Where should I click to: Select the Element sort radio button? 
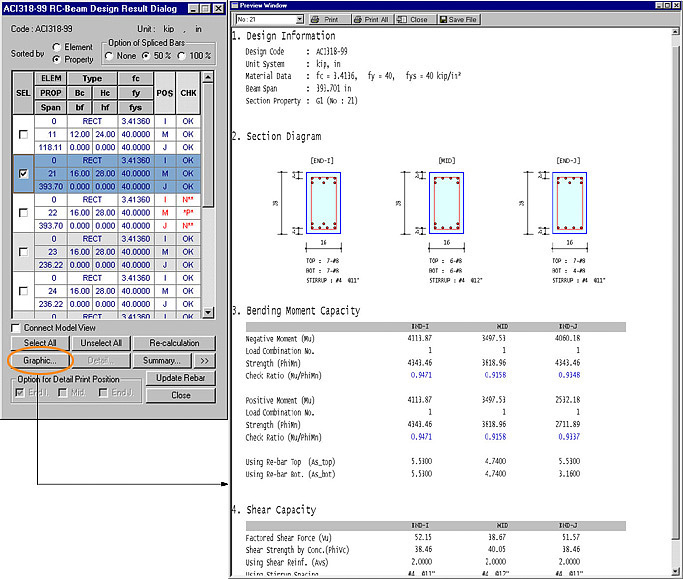coord(57,46)
